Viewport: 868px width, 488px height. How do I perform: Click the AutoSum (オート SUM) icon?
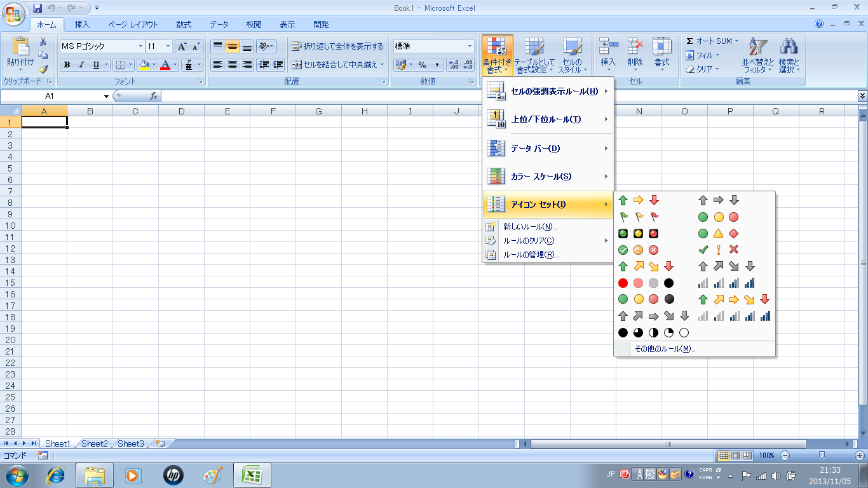(690, 41)
